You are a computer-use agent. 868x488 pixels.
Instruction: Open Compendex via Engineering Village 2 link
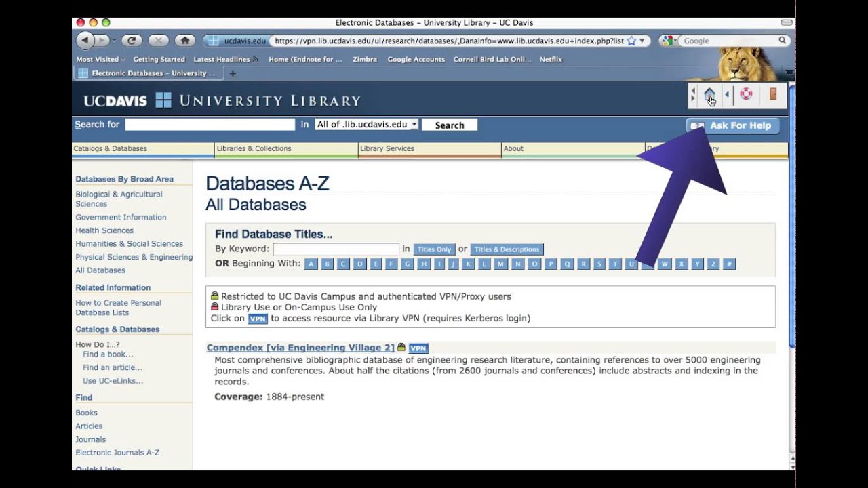click(300, 348)
